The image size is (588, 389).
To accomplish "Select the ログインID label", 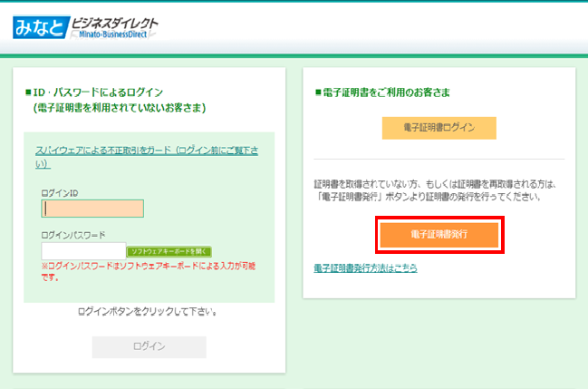I will [x=60, y=193].
